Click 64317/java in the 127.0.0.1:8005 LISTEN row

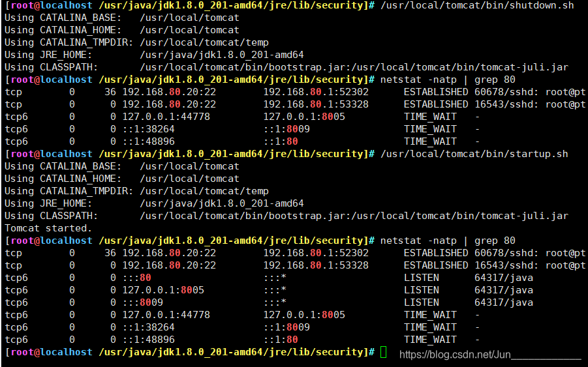point(504,290)
